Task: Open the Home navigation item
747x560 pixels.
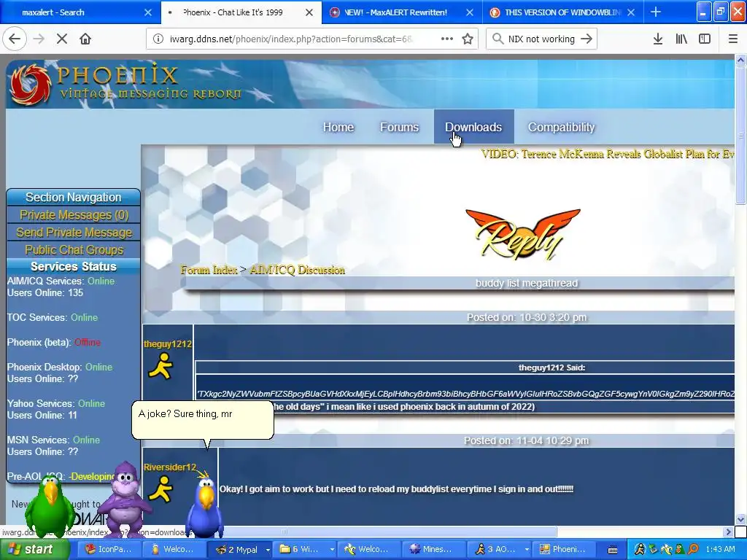Action: (338, 127)
